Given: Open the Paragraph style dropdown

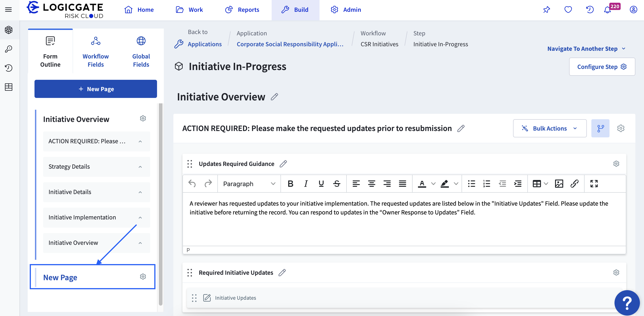Looking at the screenshot, I should point(249,184).
